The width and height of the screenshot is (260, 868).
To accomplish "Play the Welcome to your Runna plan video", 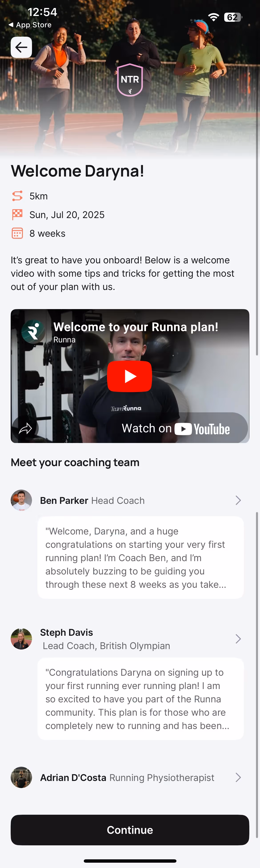I will click(x=130, y=376).
